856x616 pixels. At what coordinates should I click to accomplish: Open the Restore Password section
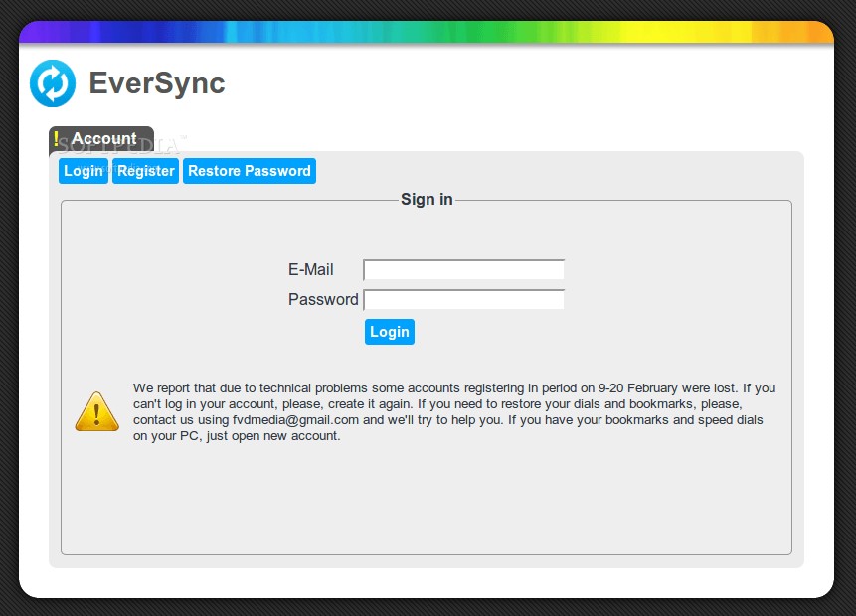coord(249,170)
